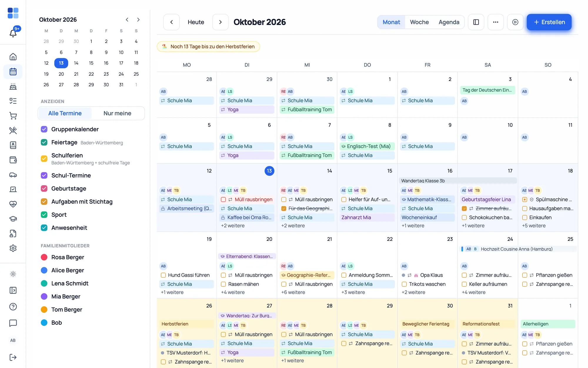The image size is (588, 368).
Task: Expand +6 weitere on October 21
Action: [x=293, y=292]
